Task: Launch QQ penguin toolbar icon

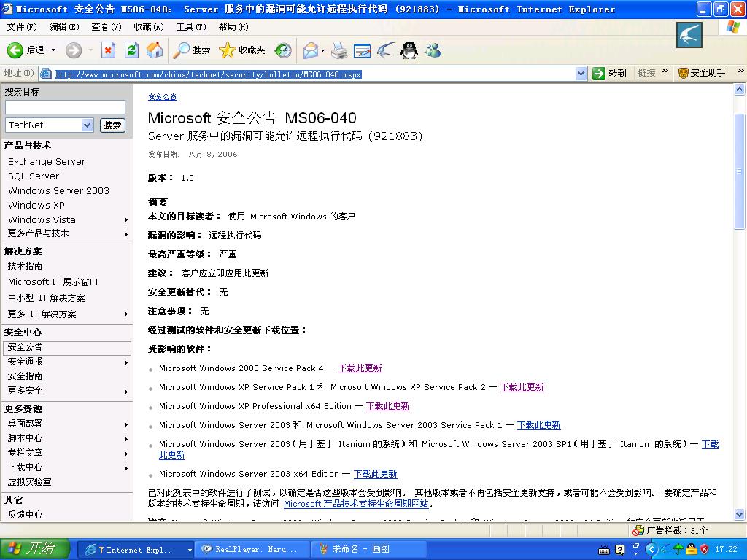Action: pyautogui.click(x=409, y=50)
